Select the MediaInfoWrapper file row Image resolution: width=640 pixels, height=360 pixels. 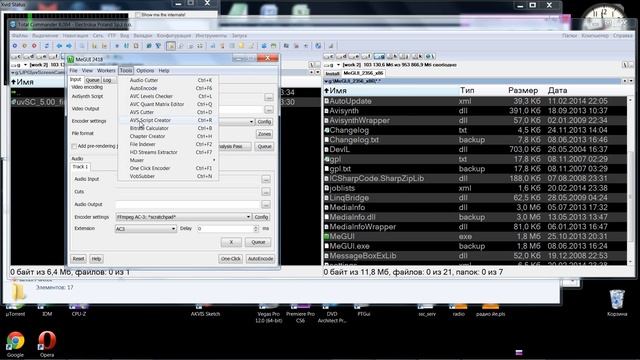click(475, 227)
